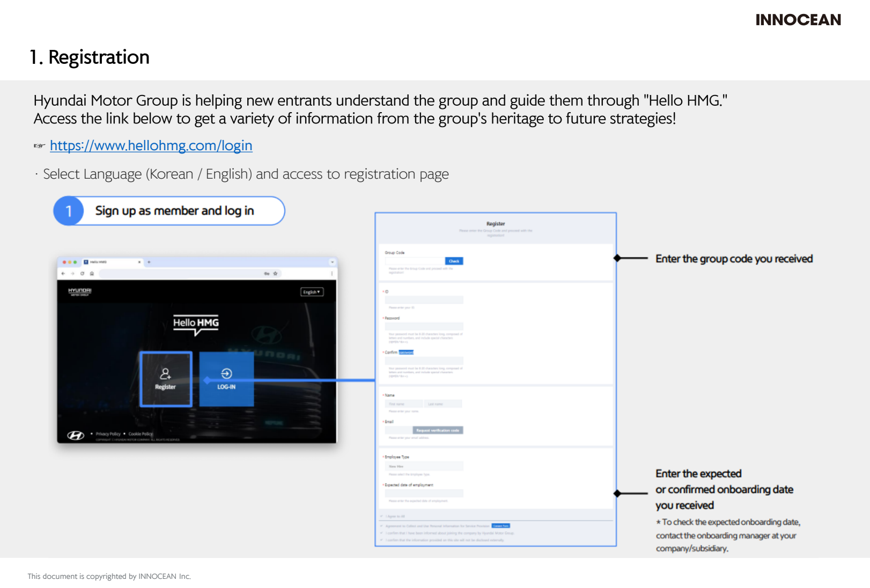Open a new browser tab with plus

click(149, 262)
